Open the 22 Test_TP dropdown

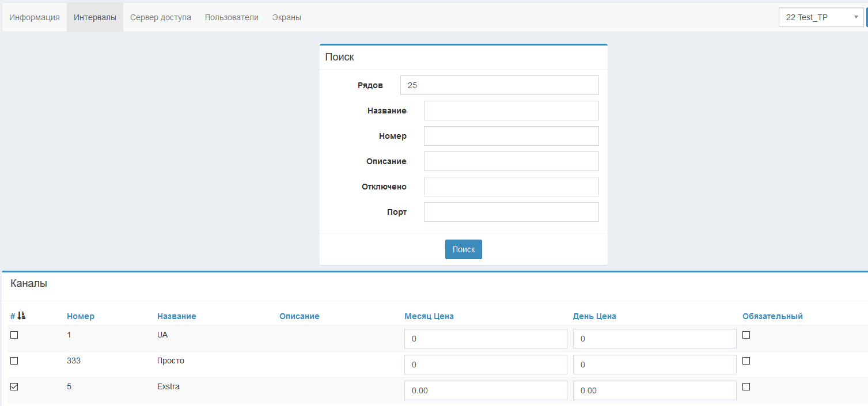click(821, 17)
